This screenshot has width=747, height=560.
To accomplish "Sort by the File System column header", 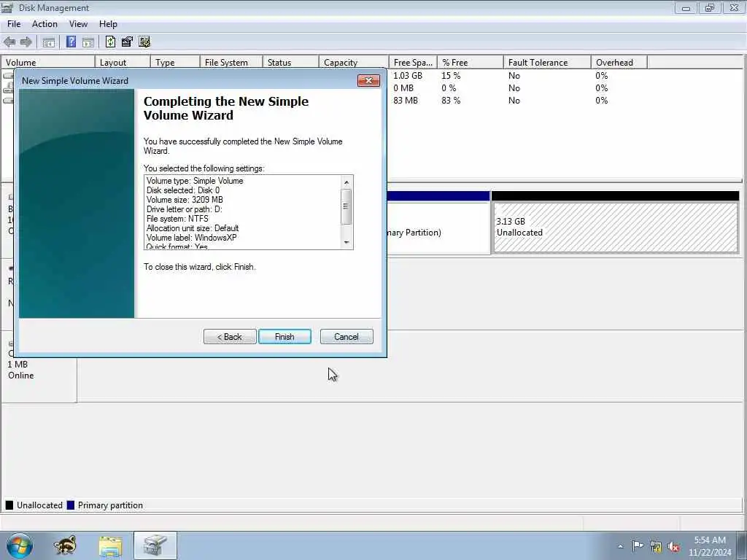I will pyautogui.click(x=231, y=63).
